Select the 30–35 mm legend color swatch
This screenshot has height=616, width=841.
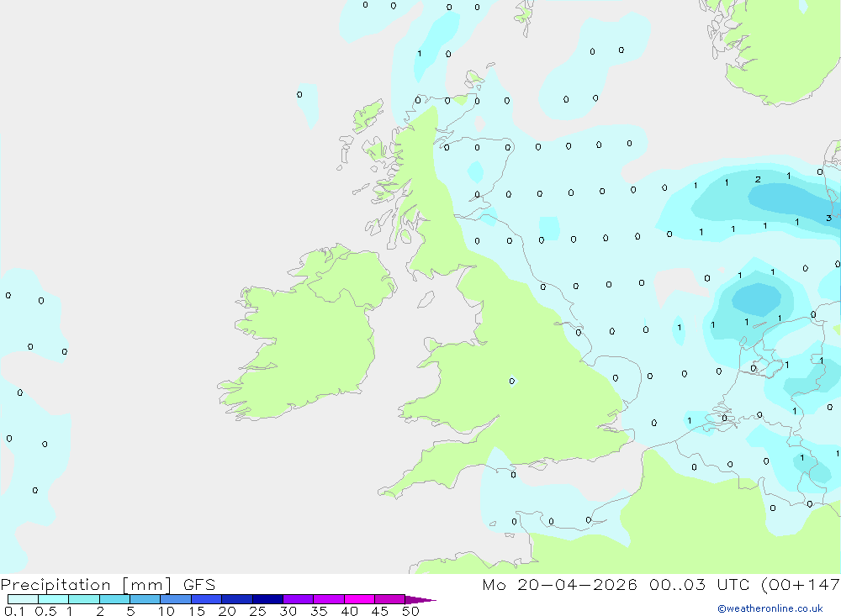[x=299, y=599]
